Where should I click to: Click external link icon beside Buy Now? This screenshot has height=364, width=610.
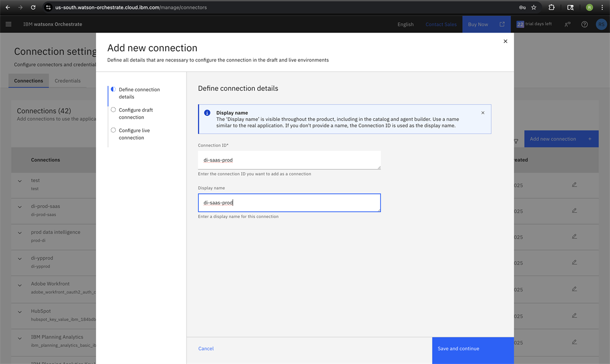coord(502,24)
